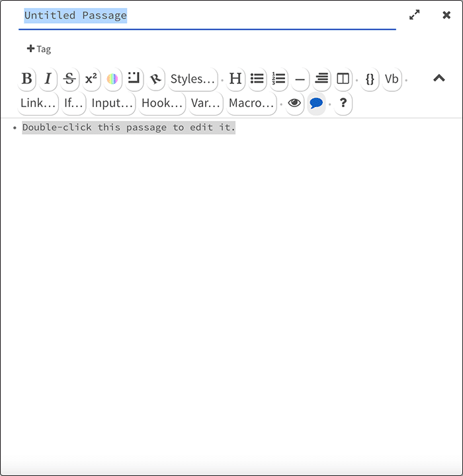The height and width of the screenshot is (476, 463).
Task: Apply italic formatting
Action: coord(48,79)
